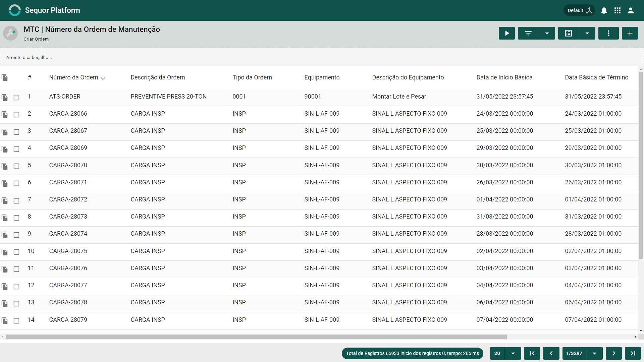Image resolution: width=644 pixels, height=362 pixels.
Task: Click the scroll right arrow
Action: pyautogui.click(x=636, y=337)
